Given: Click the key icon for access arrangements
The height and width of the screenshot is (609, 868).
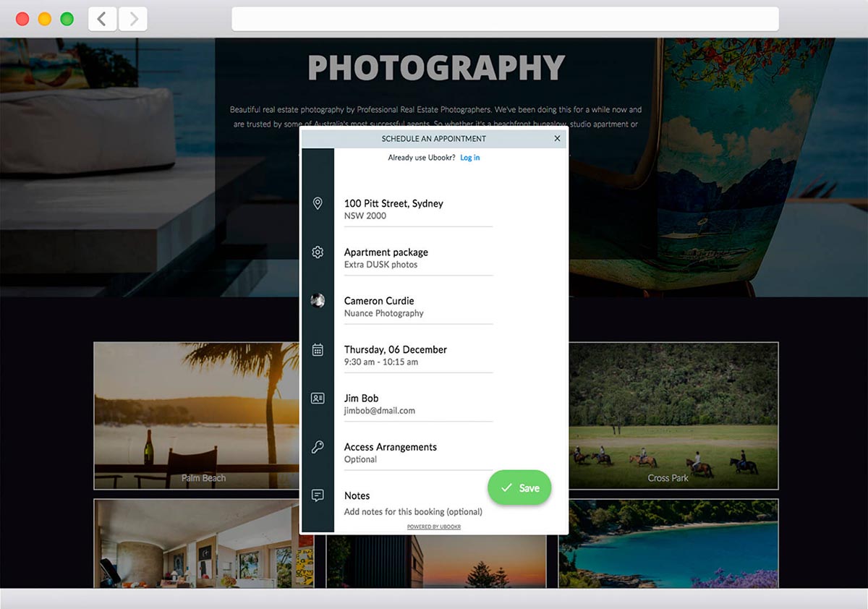Looking at the screenshot, I should 318,446.
